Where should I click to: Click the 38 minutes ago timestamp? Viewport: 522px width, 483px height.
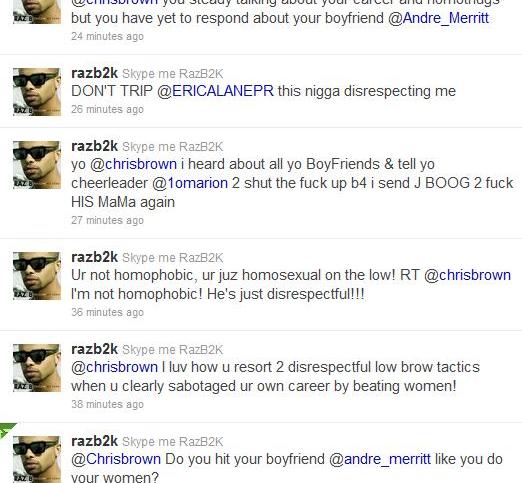tap(107, 404)
